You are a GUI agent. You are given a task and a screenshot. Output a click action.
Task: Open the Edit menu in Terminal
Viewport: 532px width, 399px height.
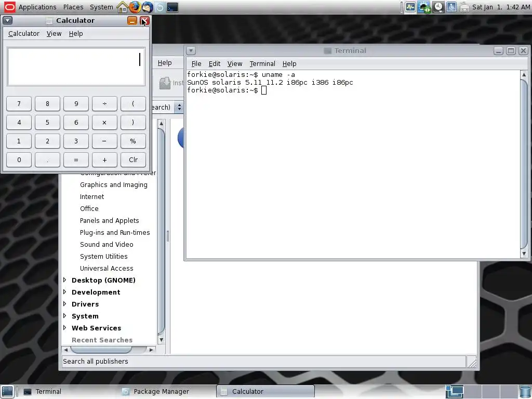point(215,64)
